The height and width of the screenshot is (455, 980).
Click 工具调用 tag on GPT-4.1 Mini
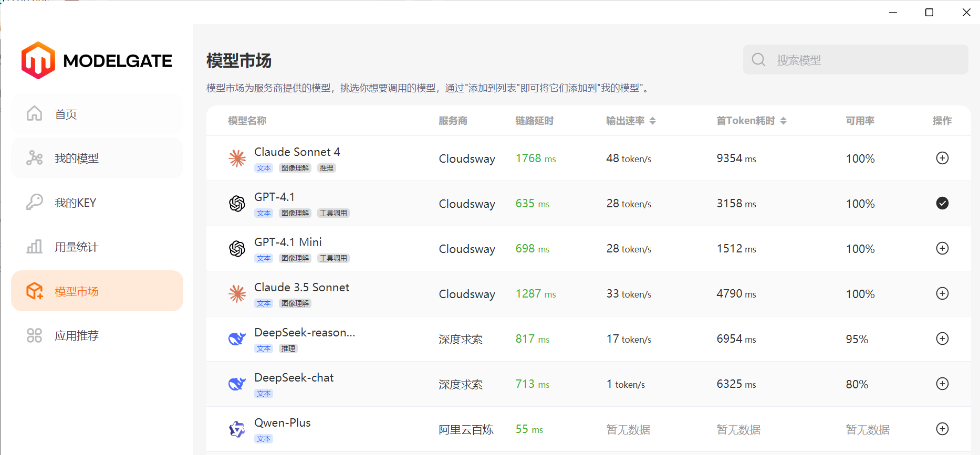pos(333,258)
